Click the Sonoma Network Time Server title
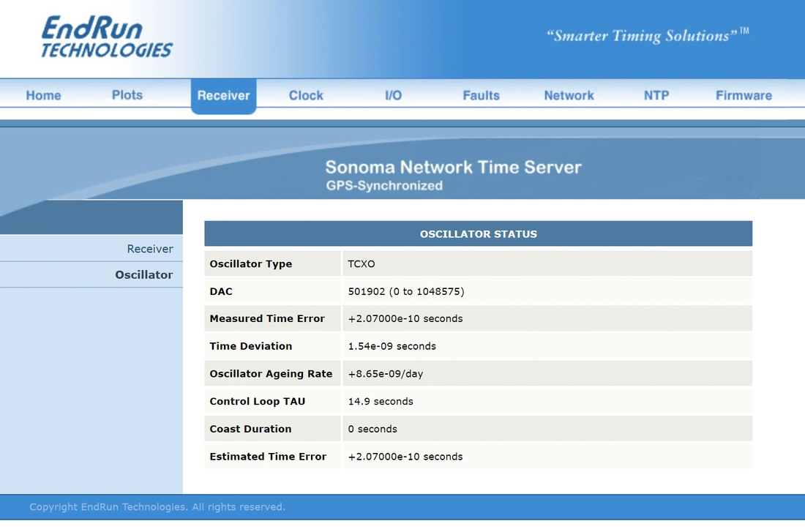The width and height of the screenshot is (805, 532). click(453, 167)
